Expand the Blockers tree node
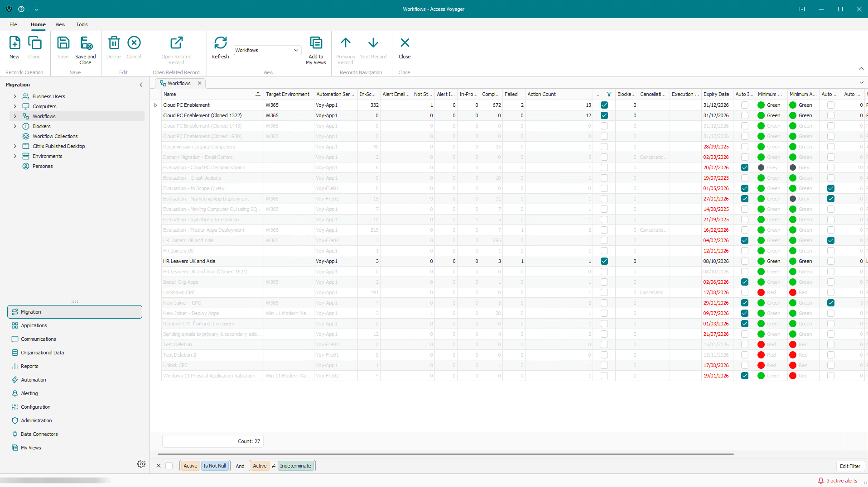Screen dimensions: 868x487 pyautogui.click(x=15, y=126)
